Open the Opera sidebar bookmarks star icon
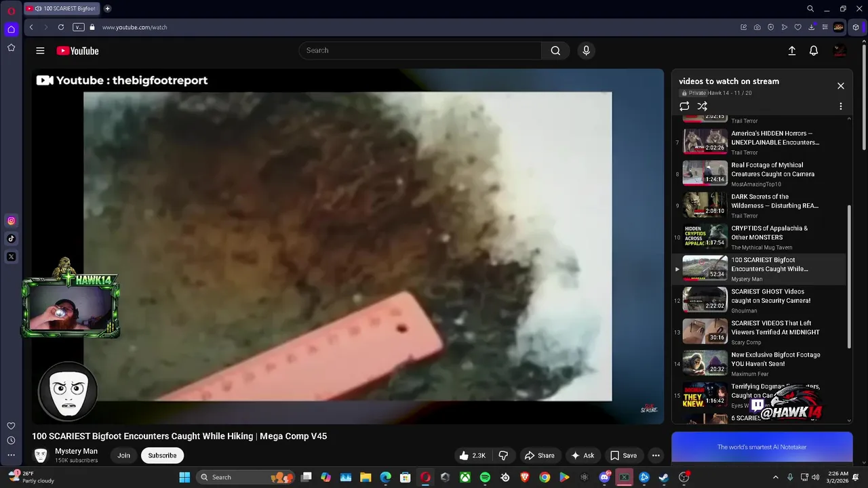This screenshot has width=868, height=488. 11,47
